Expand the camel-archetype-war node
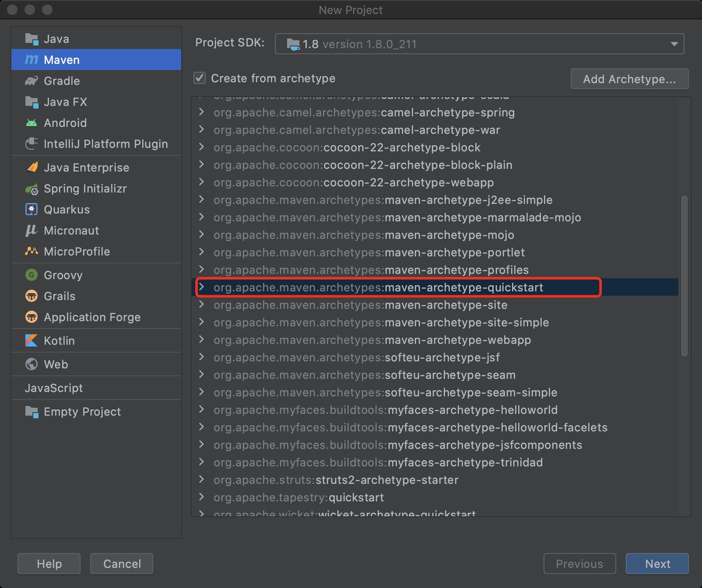The width and height of the screenshot is (702, 588). (x=201, y=129)
